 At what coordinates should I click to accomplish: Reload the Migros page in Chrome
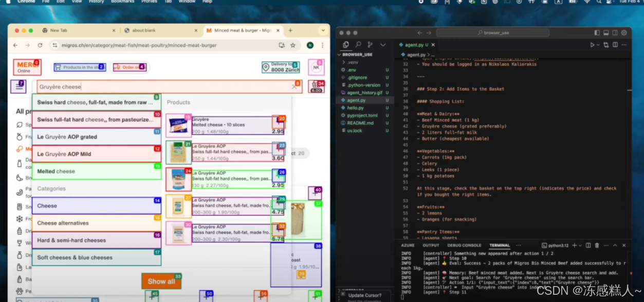click(40, 45)
